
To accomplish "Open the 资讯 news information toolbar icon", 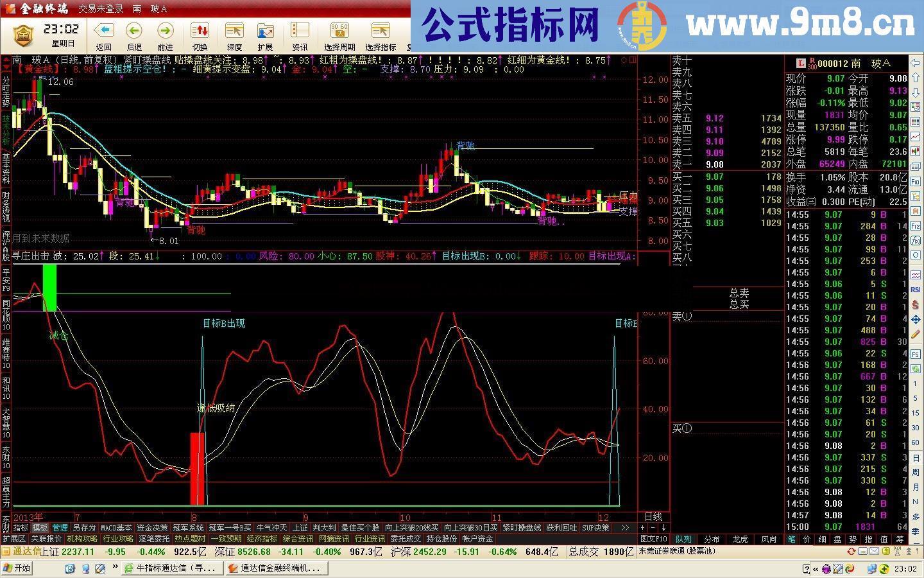I will pos(299,30).
